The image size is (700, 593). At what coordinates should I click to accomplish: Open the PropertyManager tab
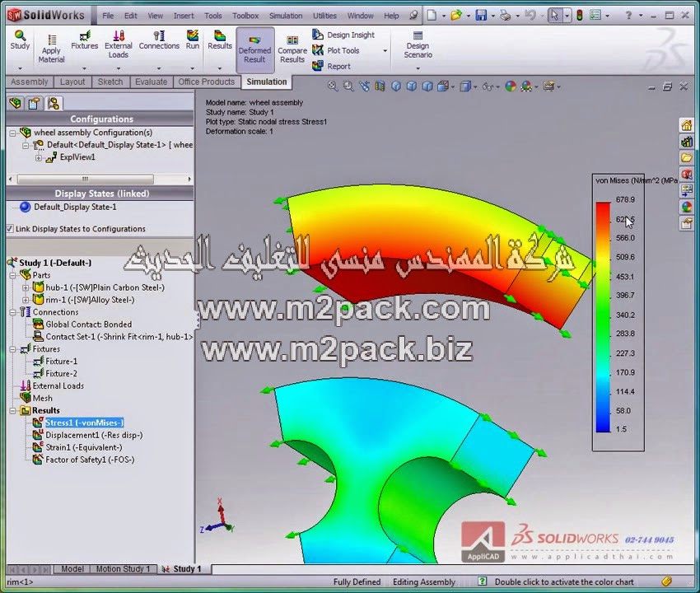[x=34, y=104]
